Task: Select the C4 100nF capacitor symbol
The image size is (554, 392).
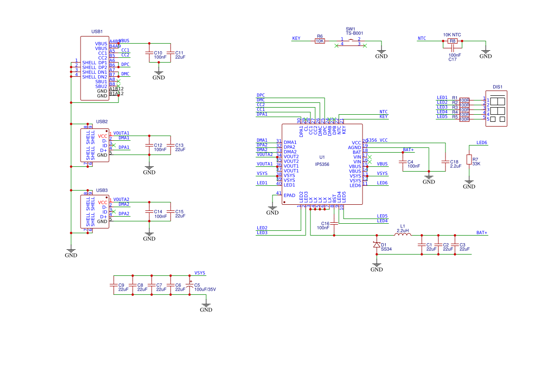Action: pyautogui.click(x=403, y=162)
